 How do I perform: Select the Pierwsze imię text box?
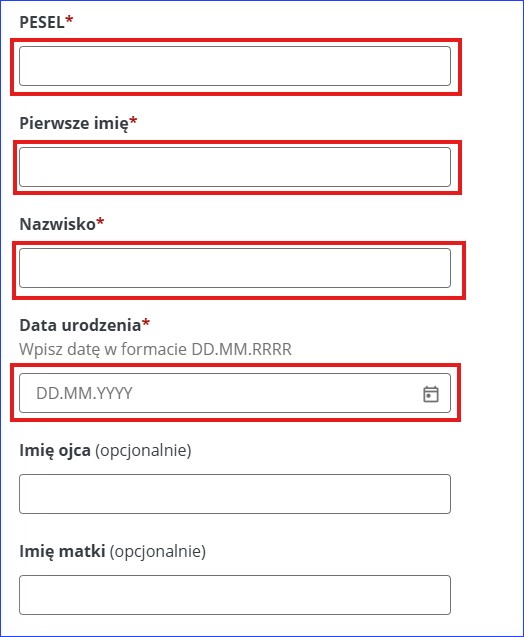(x=235, y=167)
